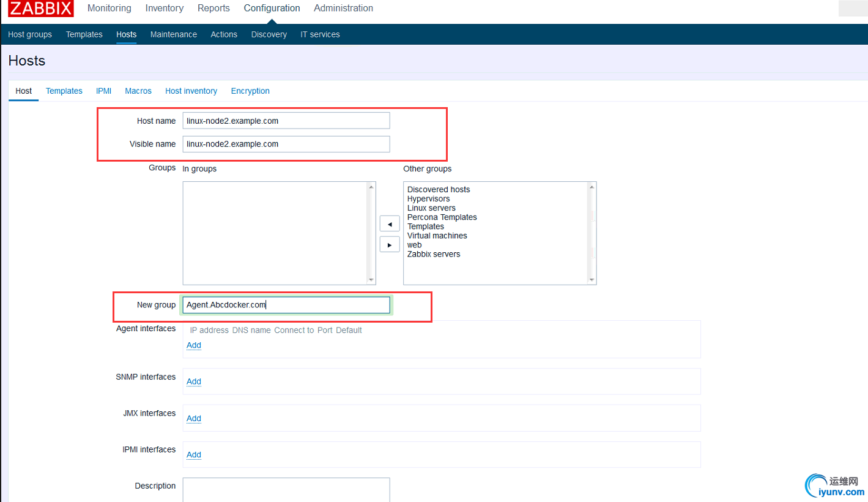Select the Templates entry in Other groups list

(426, 227)
